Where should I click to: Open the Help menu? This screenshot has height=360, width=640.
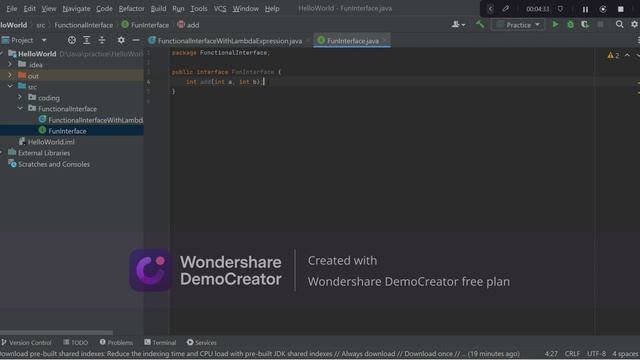pyautogui.click(x=272, y=9)
